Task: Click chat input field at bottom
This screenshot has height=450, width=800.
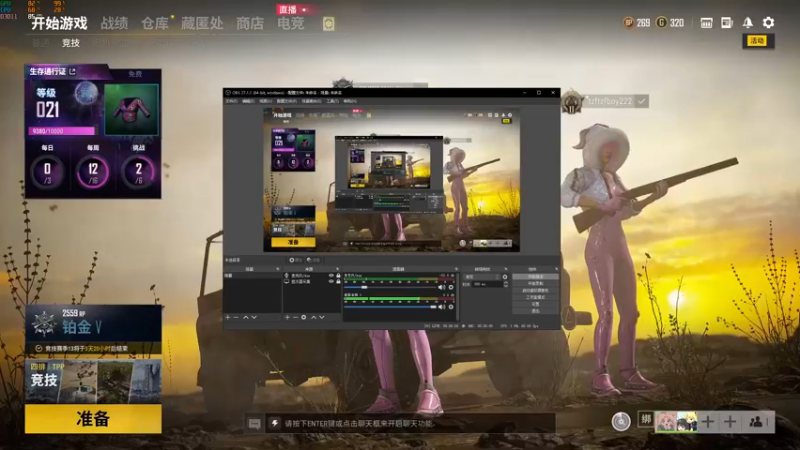Action: [409, 423]
